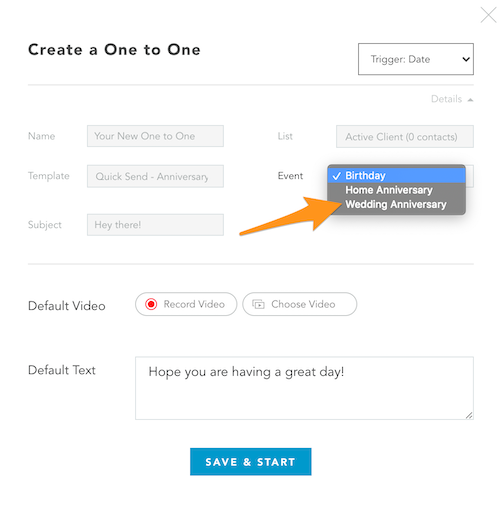Click the Record Video button
The width and height of the screenshot is (500, 512).
pos(186,304)
